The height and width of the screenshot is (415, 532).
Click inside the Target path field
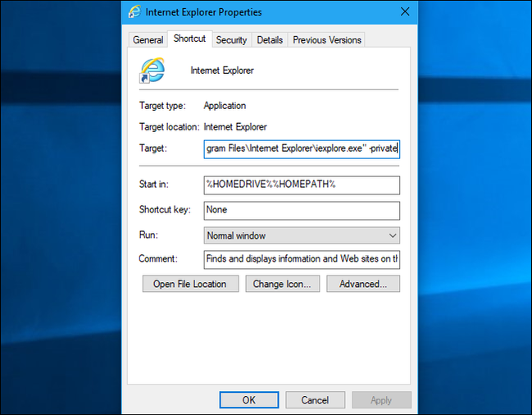pos(301,148)
